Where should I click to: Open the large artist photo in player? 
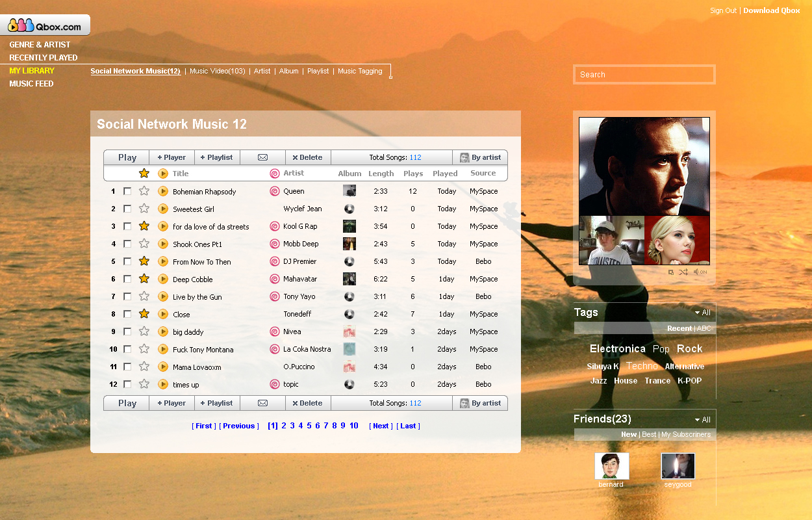pos(644,166)
